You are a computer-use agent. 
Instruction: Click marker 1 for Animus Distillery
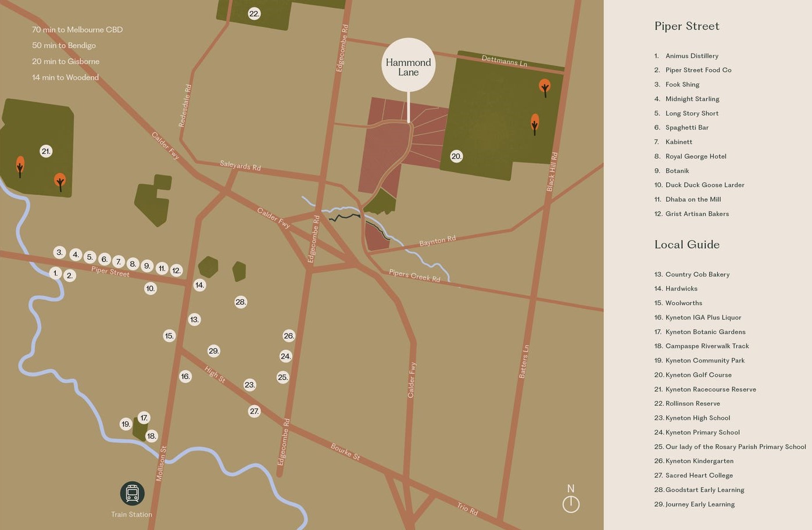pyautogui.click(x=55, y=273)
